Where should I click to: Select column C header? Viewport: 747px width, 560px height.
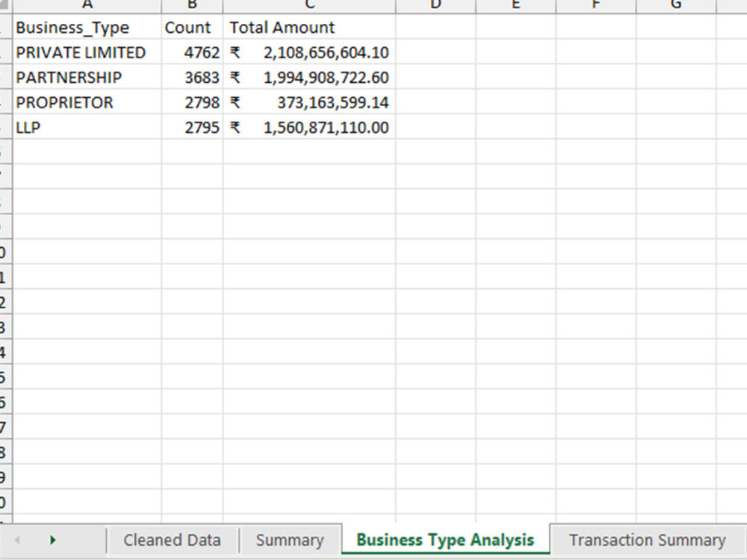[x=309, y=6]
